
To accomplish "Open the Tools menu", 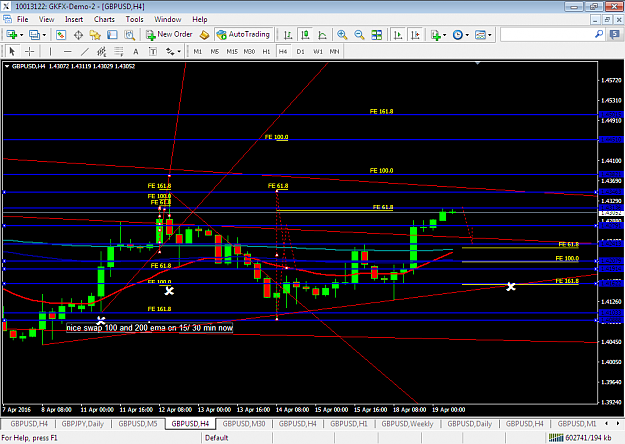I will point(134,19).
